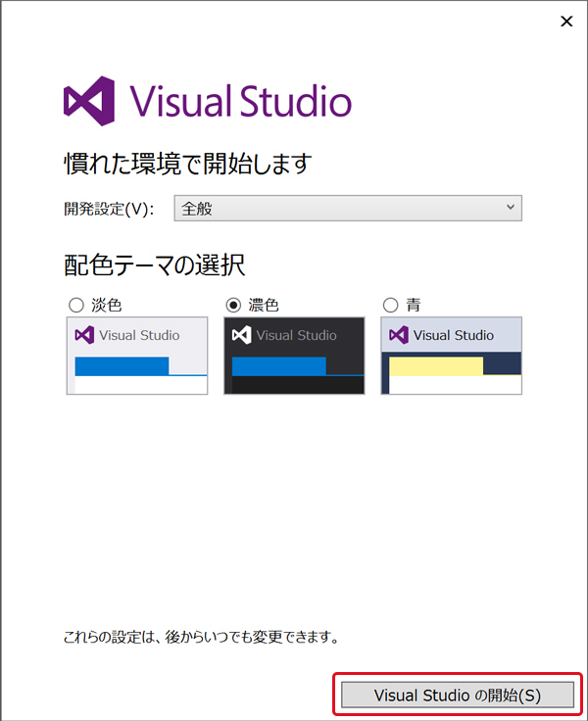This screenshot has width=588, height=721.
Task: Select the 濃色 (Dark) theme radio button
Action: (x=233, y=305)
